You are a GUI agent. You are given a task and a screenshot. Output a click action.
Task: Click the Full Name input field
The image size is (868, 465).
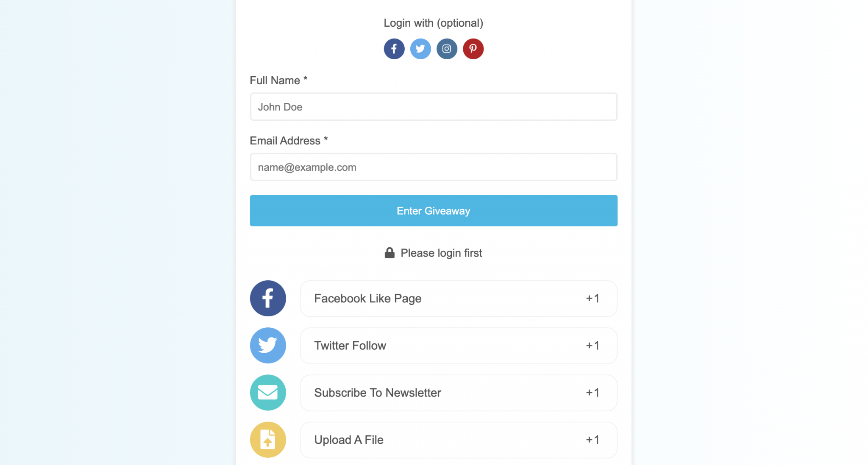[433, 107]
